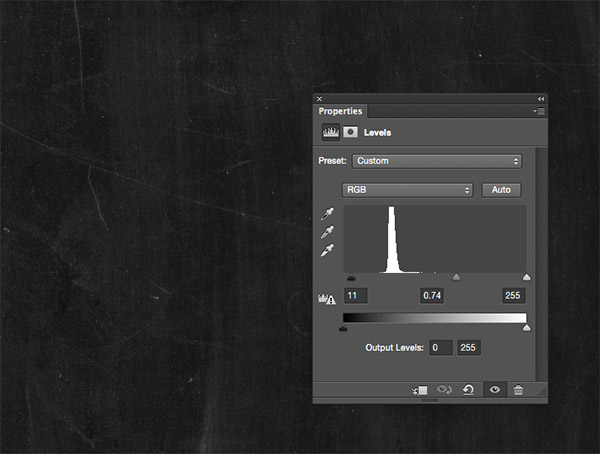Click view previous state icon
The image size is (600, 454).
click(445, 390)
